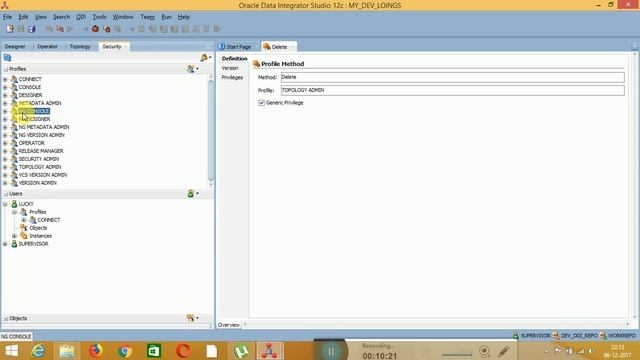Screen dimensions: 640x360
Task: Expand the DESIGNER profile node
Action: [5, 95]
